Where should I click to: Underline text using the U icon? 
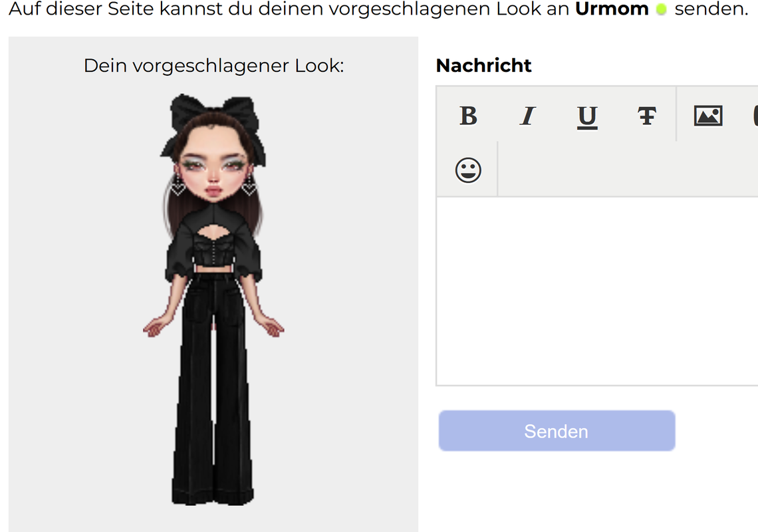(x=587, y=117)
